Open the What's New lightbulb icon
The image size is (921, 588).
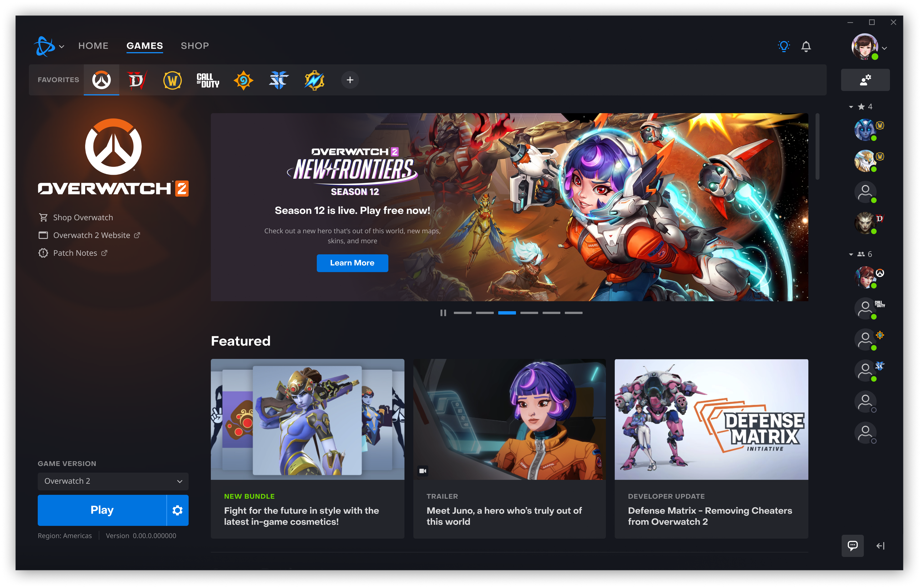pyautogui.click(x=784, y=46)
